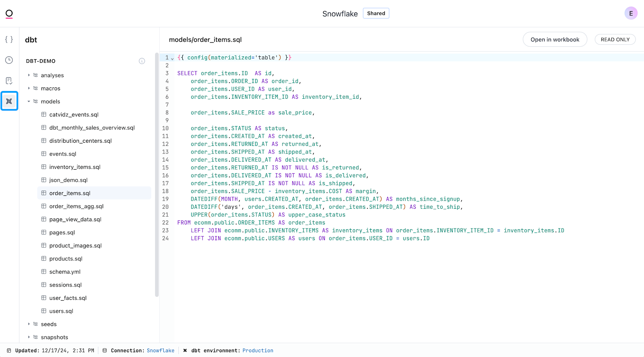
Task: Click the info icon beside DBT-DEMO
Action: (x=142, y=61)
